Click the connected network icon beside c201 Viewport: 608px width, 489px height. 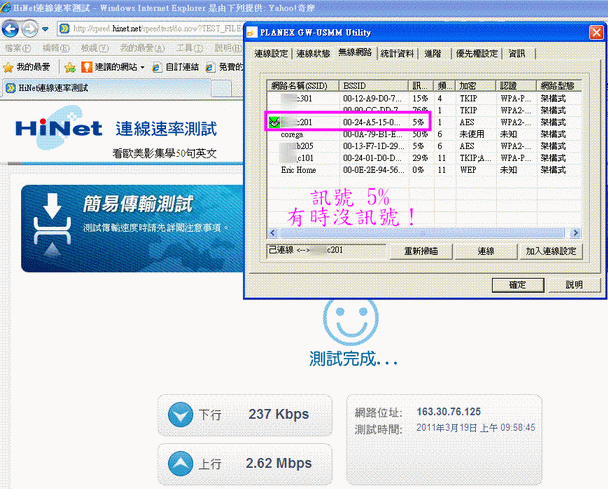pyautogui.click(x=274, y=123)
